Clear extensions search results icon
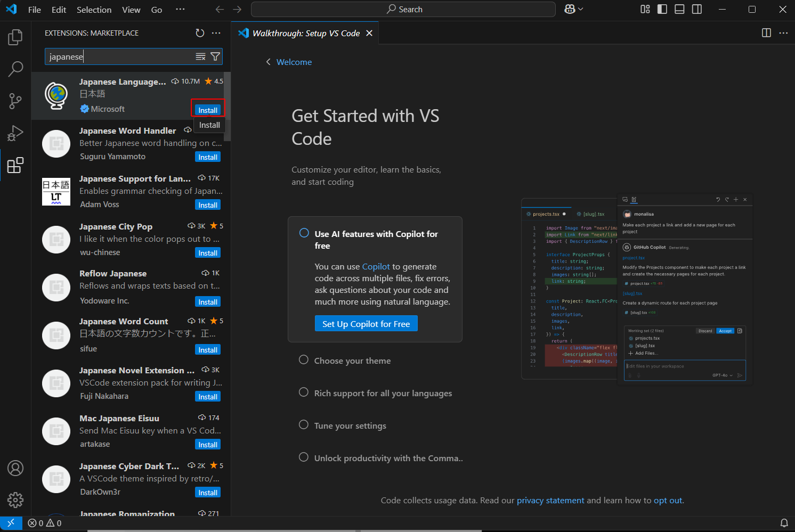 click(200, 56)
